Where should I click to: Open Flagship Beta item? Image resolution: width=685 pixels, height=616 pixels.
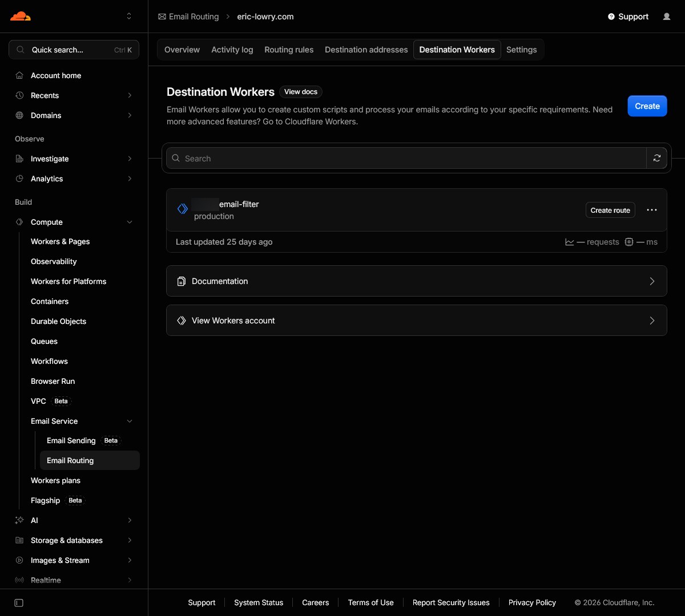tap(58, 500)
